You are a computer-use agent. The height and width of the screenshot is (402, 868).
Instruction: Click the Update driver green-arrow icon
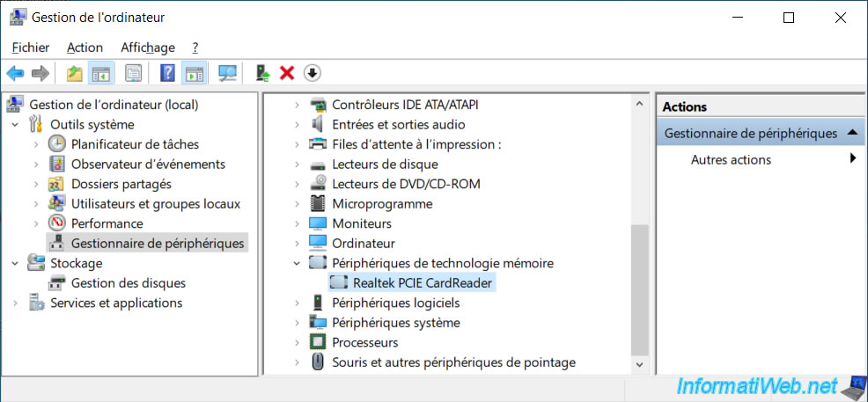262,73
